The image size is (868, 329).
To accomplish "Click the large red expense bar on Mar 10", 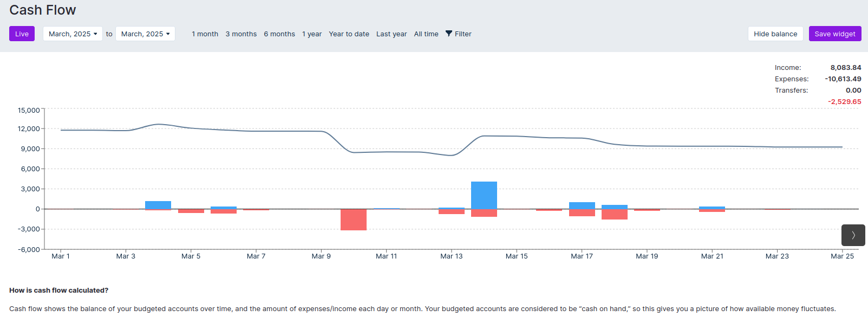I will click(354, 220).
